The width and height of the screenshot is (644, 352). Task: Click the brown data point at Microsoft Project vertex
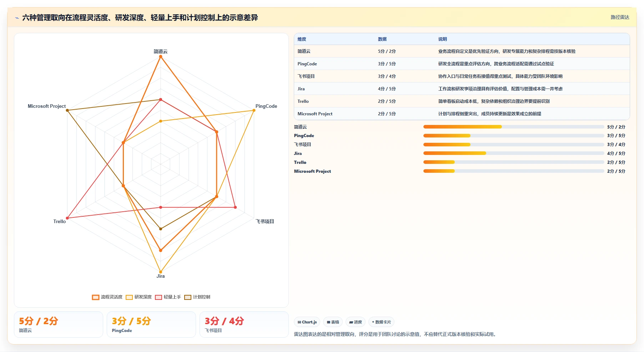pyautogui.click(x=67, y=110)
